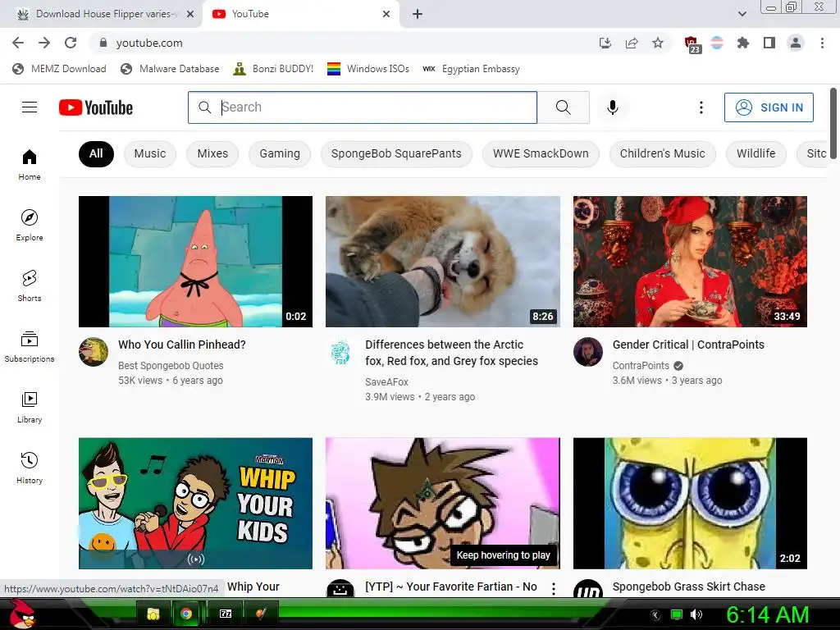
Task: Select the Gaming filter chip
Action: pyautogui.click(x=280, y=153)
